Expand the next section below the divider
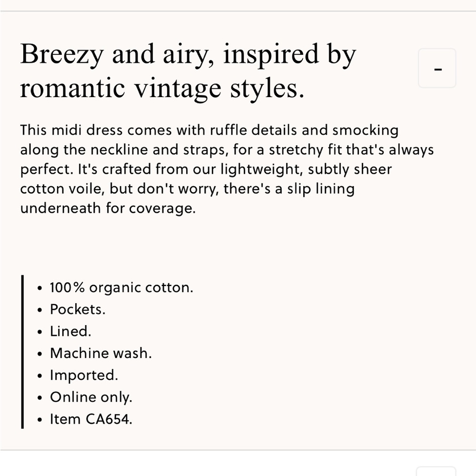The image size is (476, 476). 436,471
